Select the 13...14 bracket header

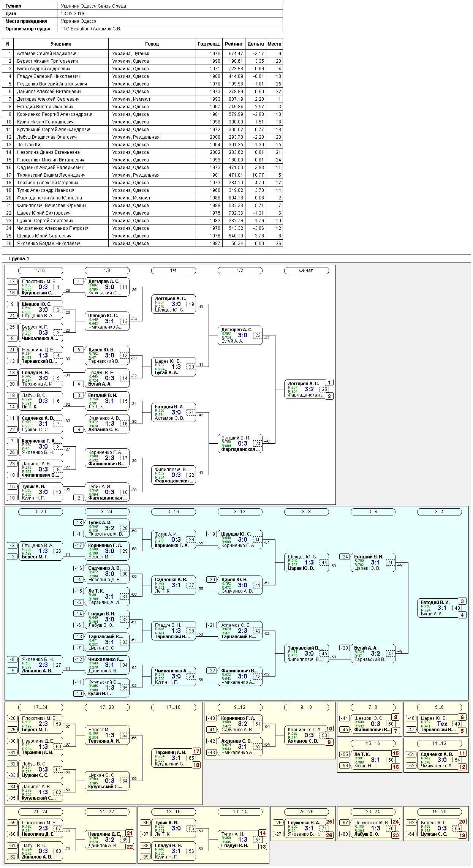(x=240, y=812)
